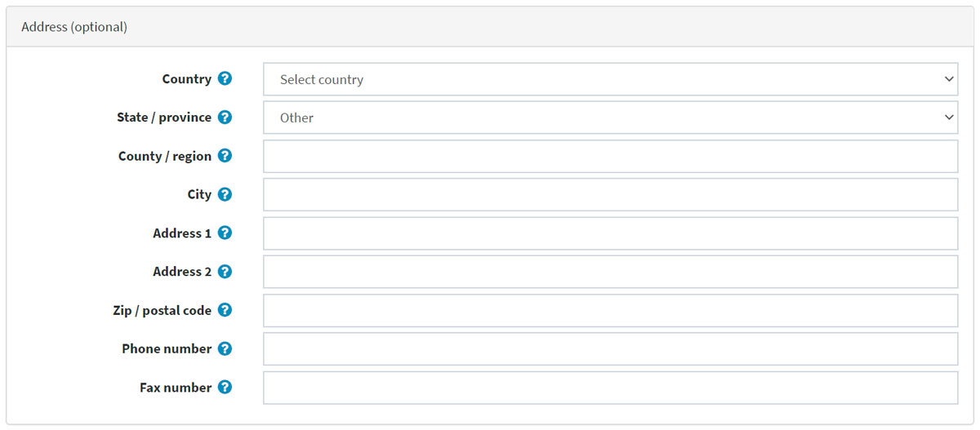Click the help icon next to Country
This screenshot has width=980, height=430.
coord(225,79)
